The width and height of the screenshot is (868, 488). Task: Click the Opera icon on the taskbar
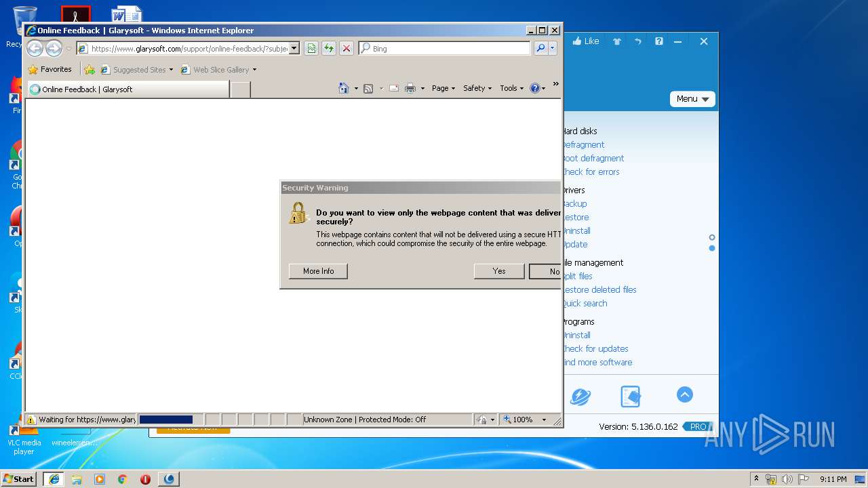pos(145,479)
